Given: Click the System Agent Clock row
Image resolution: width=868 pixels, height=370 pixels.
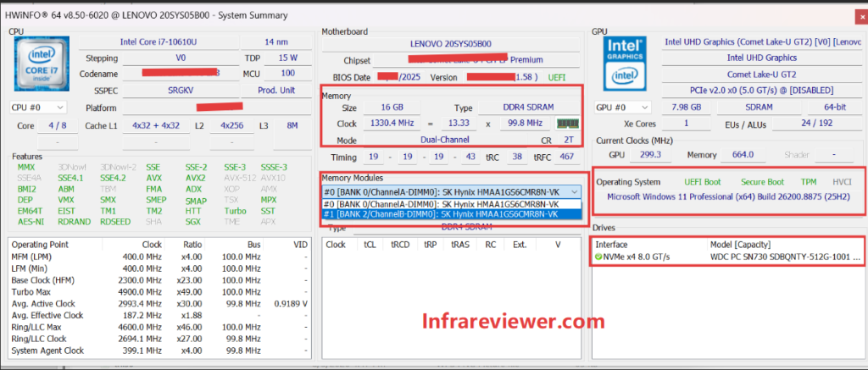Looking at the screenshot, I should pyautogui.click(x=160, y=350).
